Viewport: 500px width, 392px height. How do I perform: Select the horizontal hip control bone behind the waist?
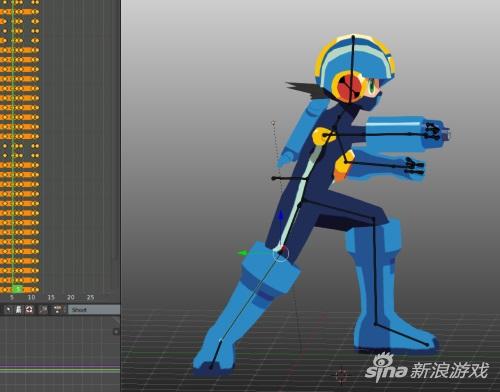click(x=289, y=179)
